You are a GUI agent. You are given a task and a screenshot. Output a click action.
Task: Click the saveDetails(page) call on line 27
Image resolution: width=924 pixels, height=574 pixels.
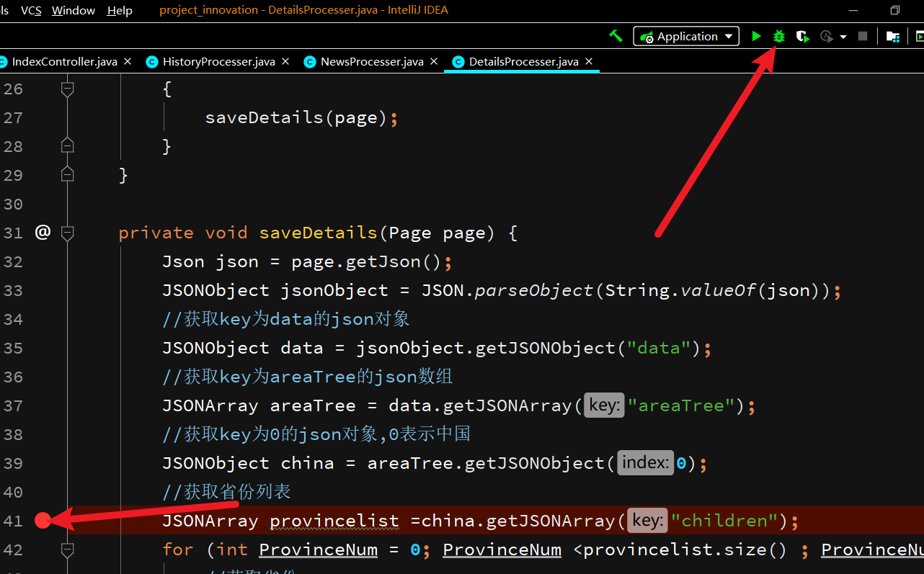pos(296,117)
